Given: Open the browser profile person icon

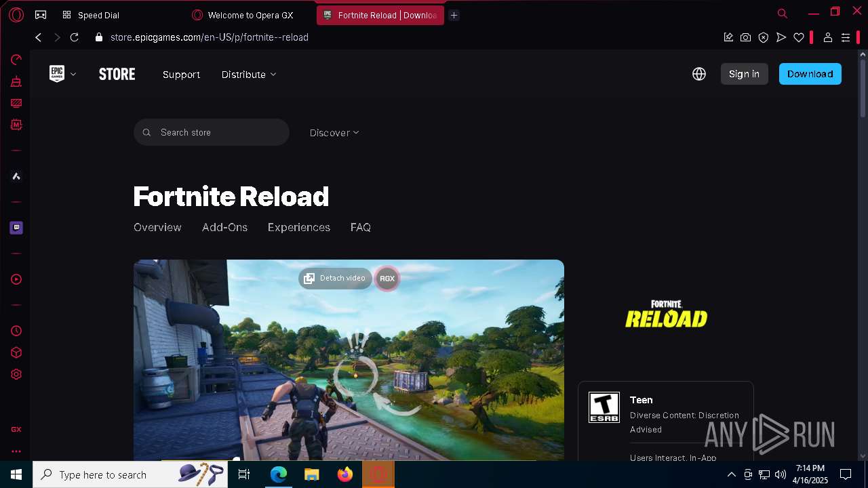Looking at the screenshot, I should tap(827, 37).
